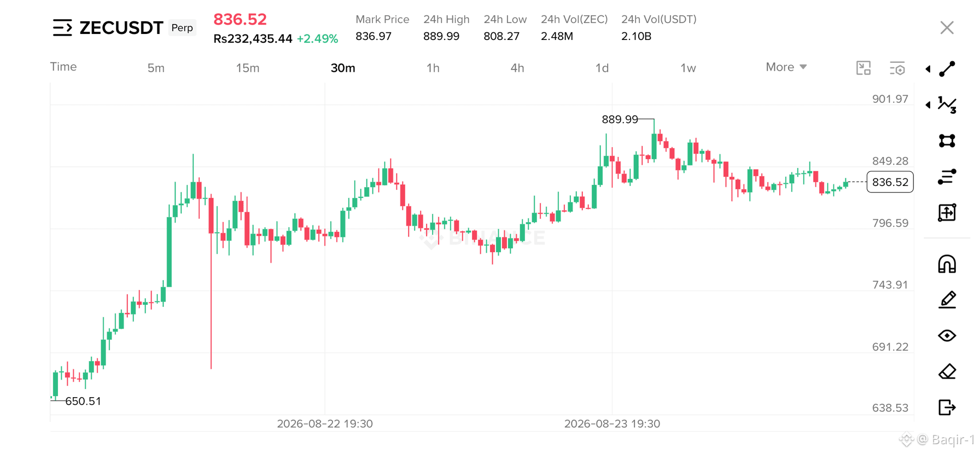Image resolution: width=980 pixels, height=453 pixels.
Task: Click the chart layout switch icon
Action: click(x=864, y=68)
